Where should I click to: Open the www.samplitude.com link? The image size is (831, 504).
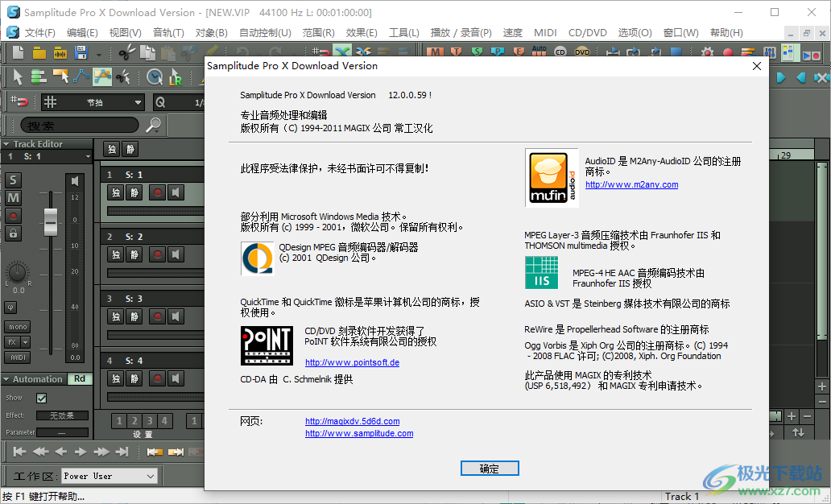[x=359, y=433]
